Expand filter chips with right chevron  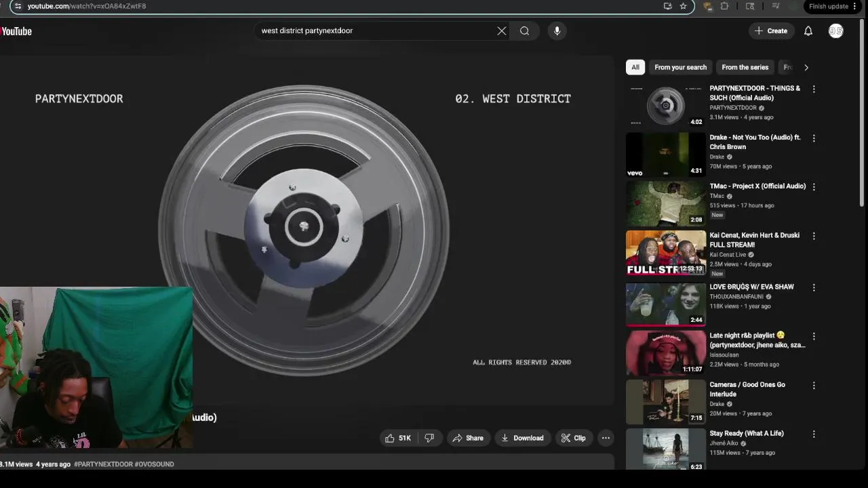click(x=806, y=67)
